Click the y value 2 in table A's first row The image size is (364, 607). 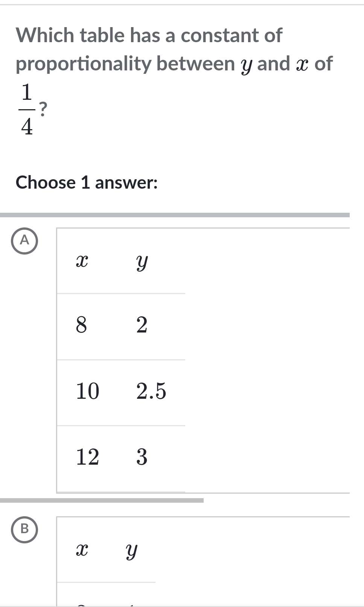tap(142, 325)
